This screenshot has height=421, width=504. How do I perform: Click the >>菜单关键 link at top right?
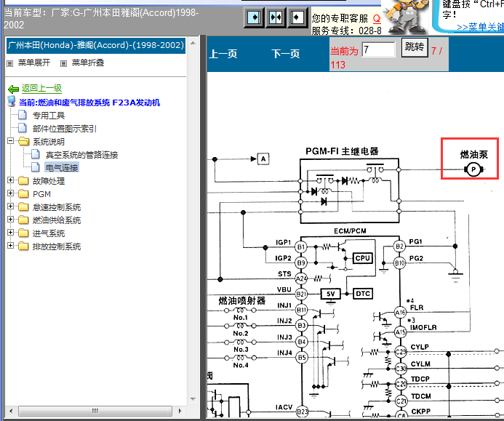[x=480, y=28]
